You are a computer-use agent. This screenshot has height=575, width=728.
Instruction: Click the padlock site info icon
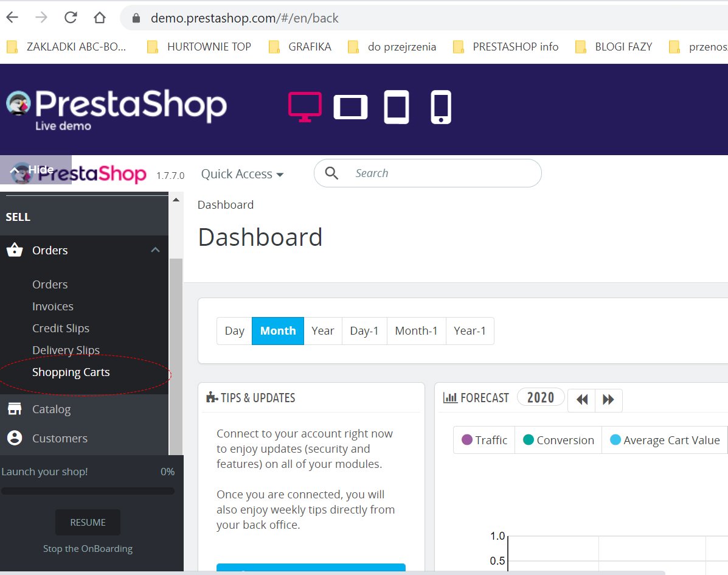(x=136, y=18)
